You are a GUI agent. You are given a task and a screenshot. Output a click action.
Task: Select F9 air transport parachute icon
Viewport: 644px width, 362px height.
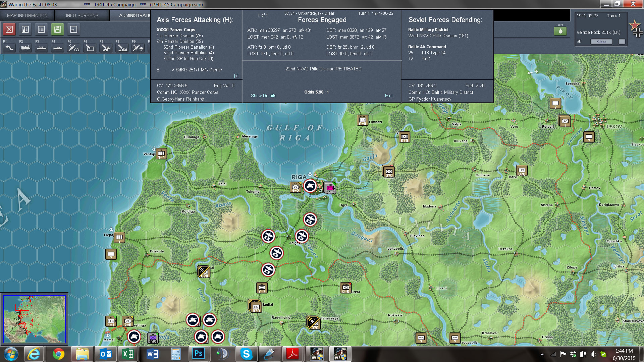pos(138,48)
